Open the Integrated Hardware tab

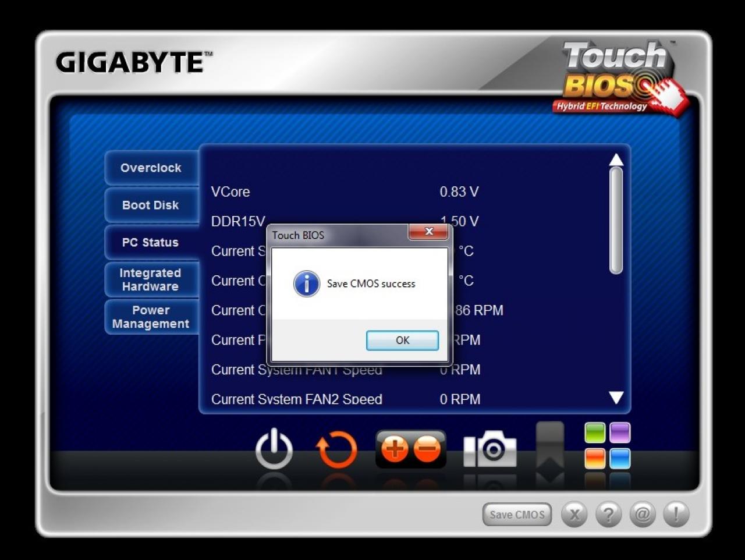coord(151,279)
